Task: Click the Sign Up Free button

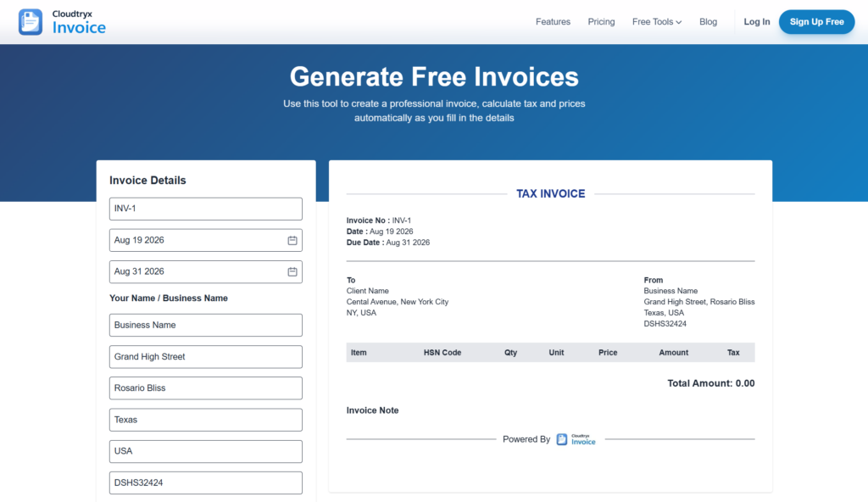Action: [816, 22]
